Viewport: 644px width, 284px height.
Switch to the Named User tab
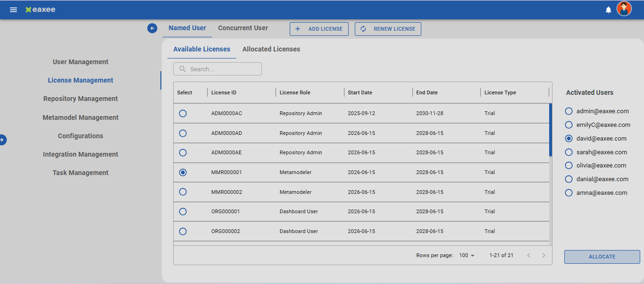[x=187, y=28]
